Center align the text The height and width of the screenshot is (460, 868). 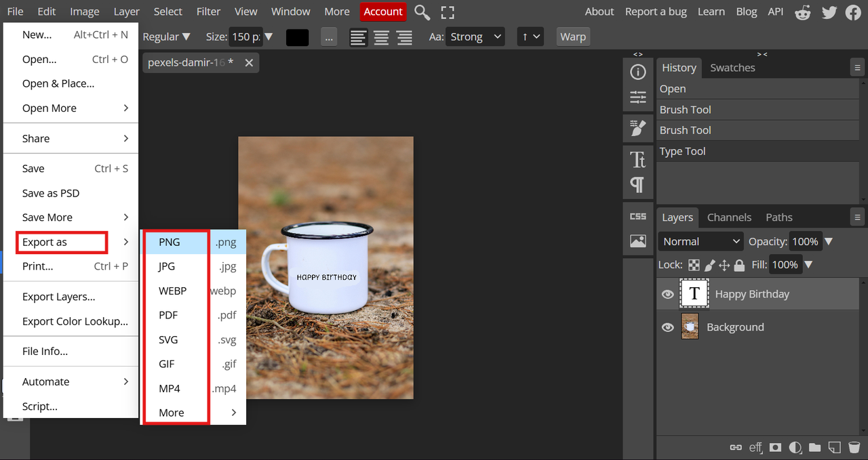click(381, 37)
